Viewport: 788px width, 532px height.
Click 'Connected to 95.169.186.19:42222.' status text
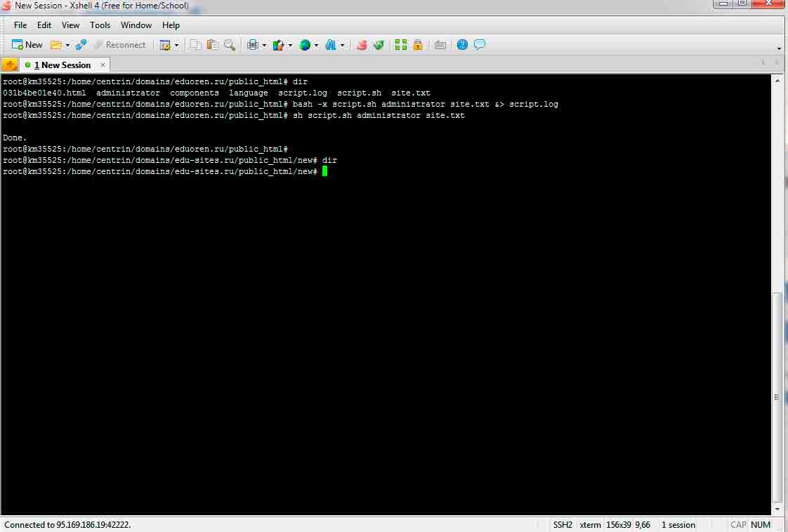[x=67, y=524]
